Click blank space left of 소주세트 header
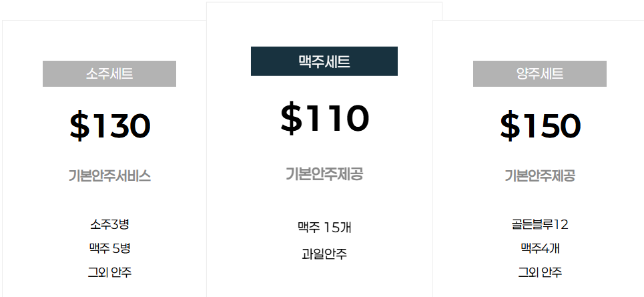The height and width of the screenshot is (297, 644). 23,73
